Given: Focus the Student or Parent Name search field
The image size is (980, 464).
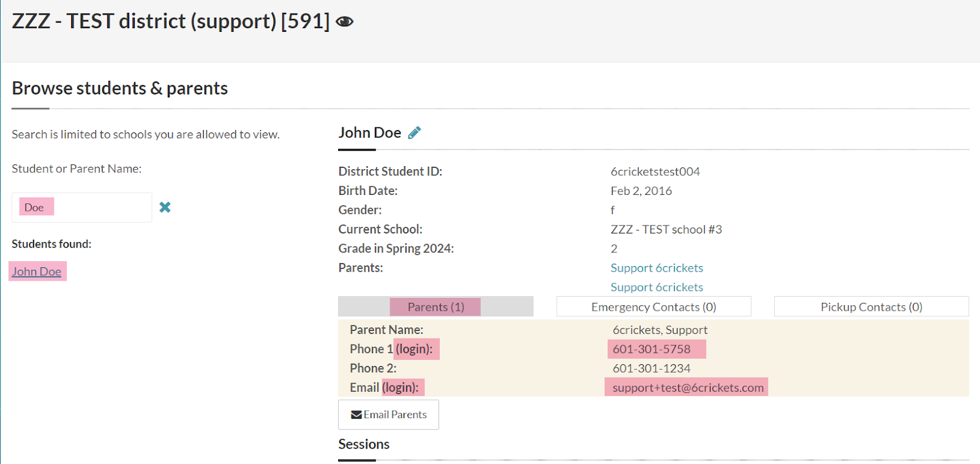Looking at the screenshot, I should tap(92, 207).
